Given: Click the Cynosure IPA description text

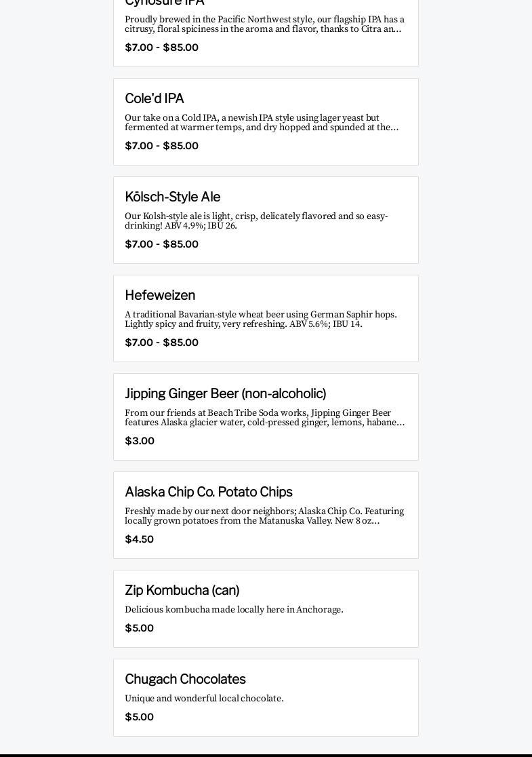Looking at the screenshot, I should tap(264, 24).
